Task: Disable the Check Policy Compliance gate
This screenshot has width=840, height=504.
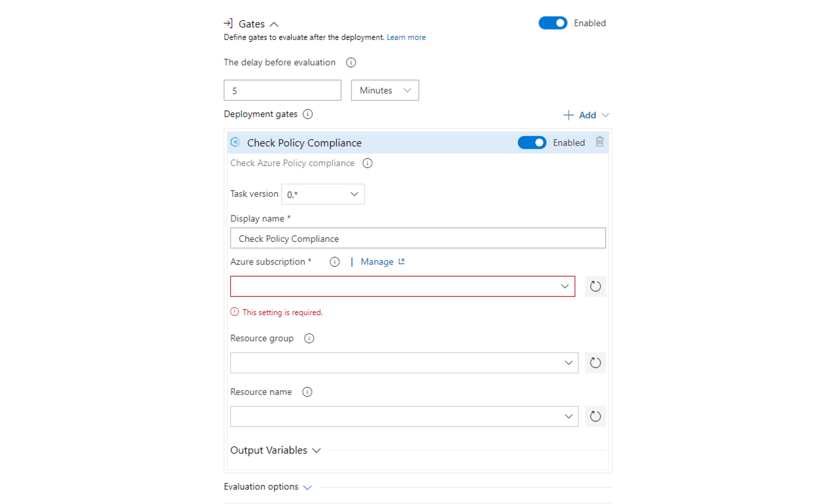Action: pyautogui.click(x=532, y=142)
